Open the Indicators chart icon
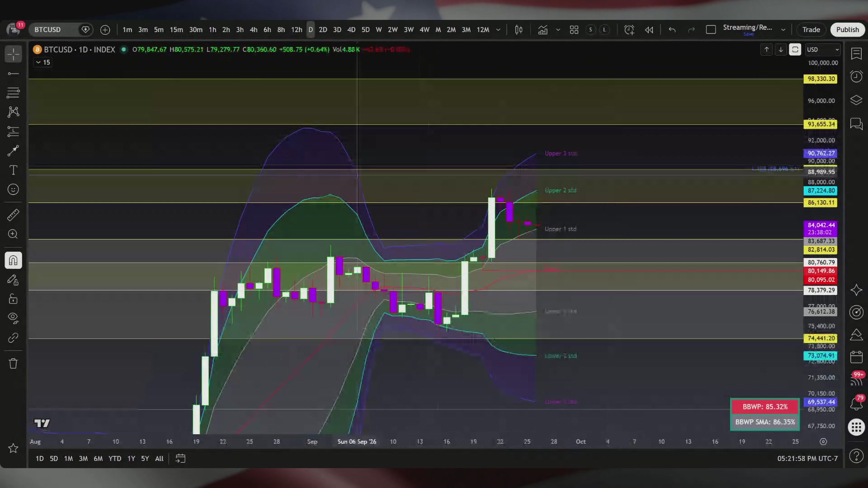This screenshot has height=488, width=868. tap(542, 30)
